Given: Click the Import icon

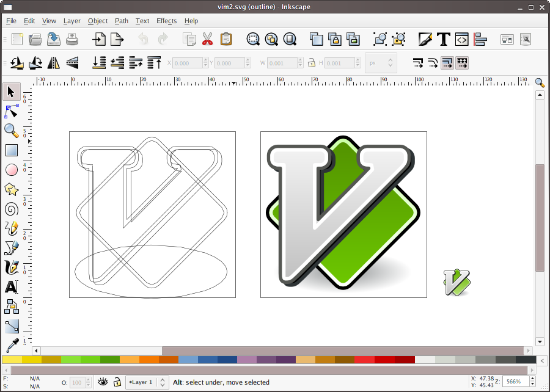Looking at the screenshot, I should pyautogui.click(x=99, y=39).
